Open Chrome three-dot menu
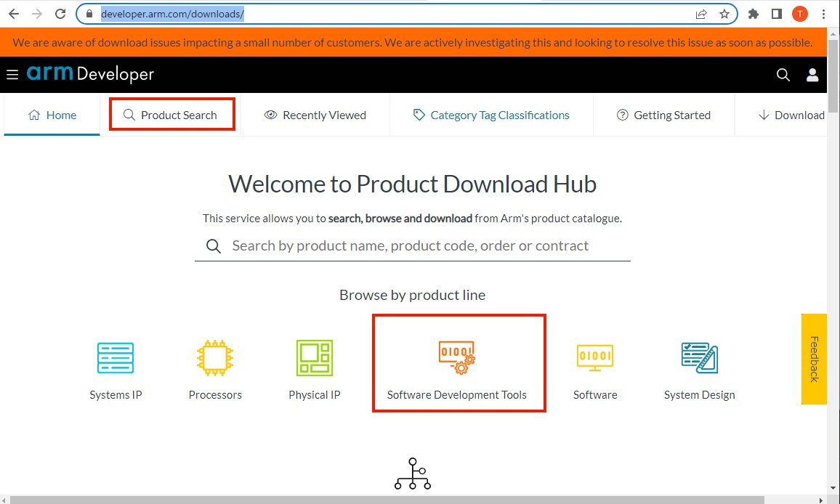Screen dimensions: 840x504 click(823, 14)
